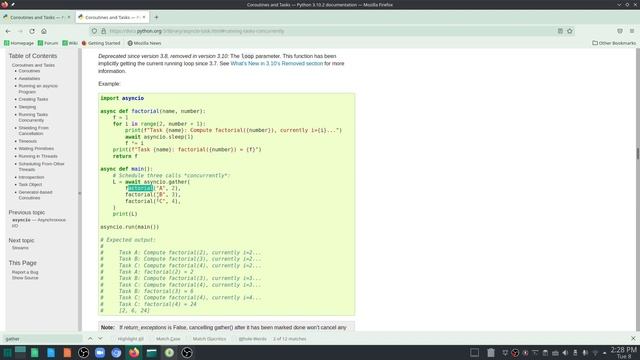Viewport: 640px width, 360px height.
Task: Jump to Running Tasks Concurrently section
Action: tap(33, 117)
